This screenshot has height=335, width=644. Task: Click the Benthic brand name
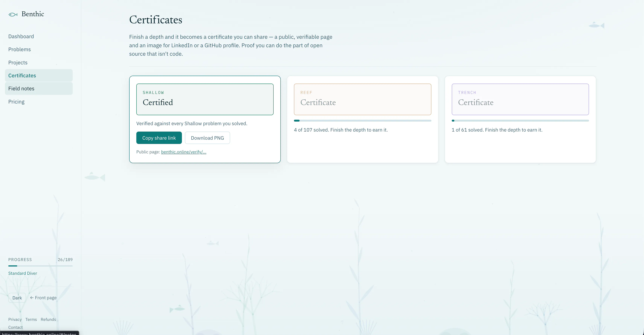click(33, 14)
